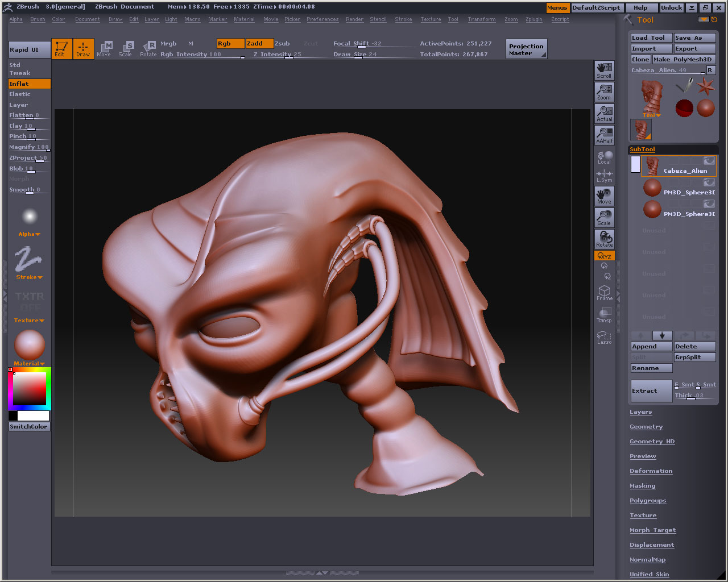Open the Preferences menu
This screenshot has height=582, width=728.
tap(322, 19)
